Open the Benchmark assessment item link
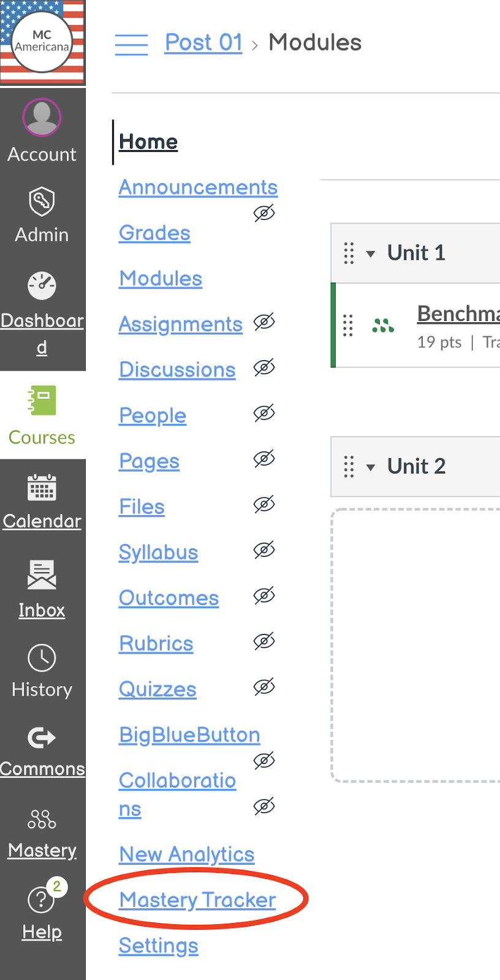The height and width of the screenshot is (980, 500). pos(458,314)
